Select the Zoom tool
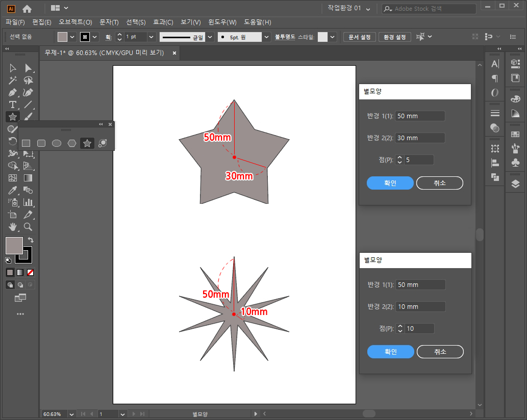Viewport: 527px width, 420px height. pos(28,227)
